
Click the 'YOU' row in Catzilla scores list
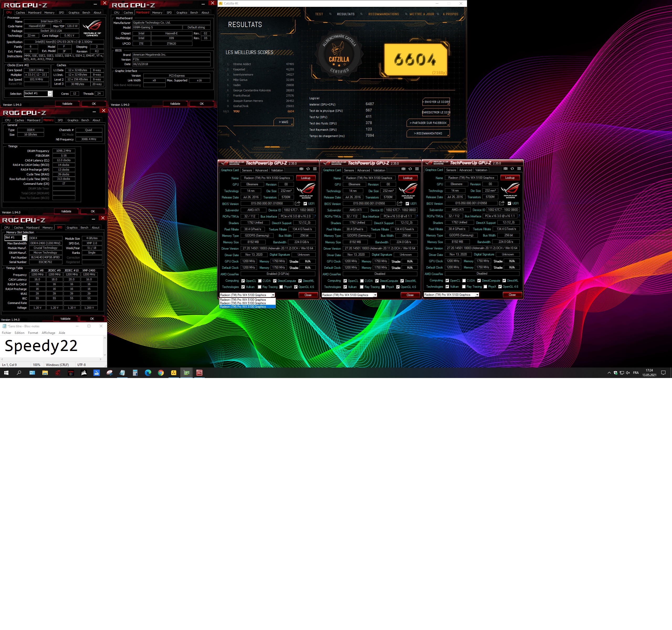click(x=259, y=111)
